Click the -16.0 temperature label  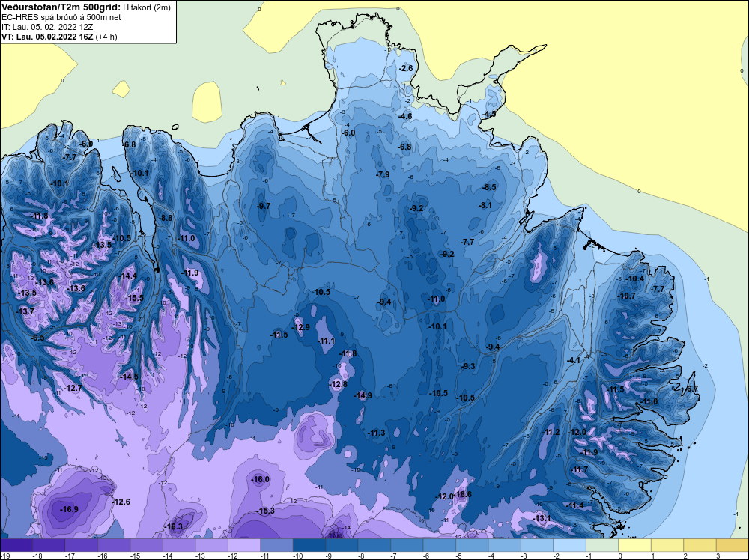(261, 479)
